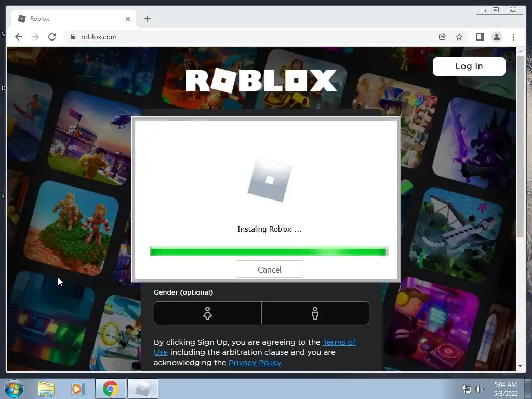Open the Privacy Policy link
This screenshot has height=399, width=532.
(255, 363)
